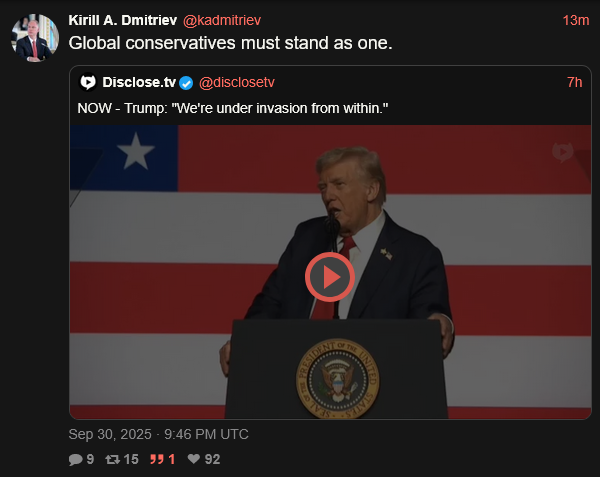Open the Disclose.tv avatar icon
This screenshot has height=477, width=600.
88,82
